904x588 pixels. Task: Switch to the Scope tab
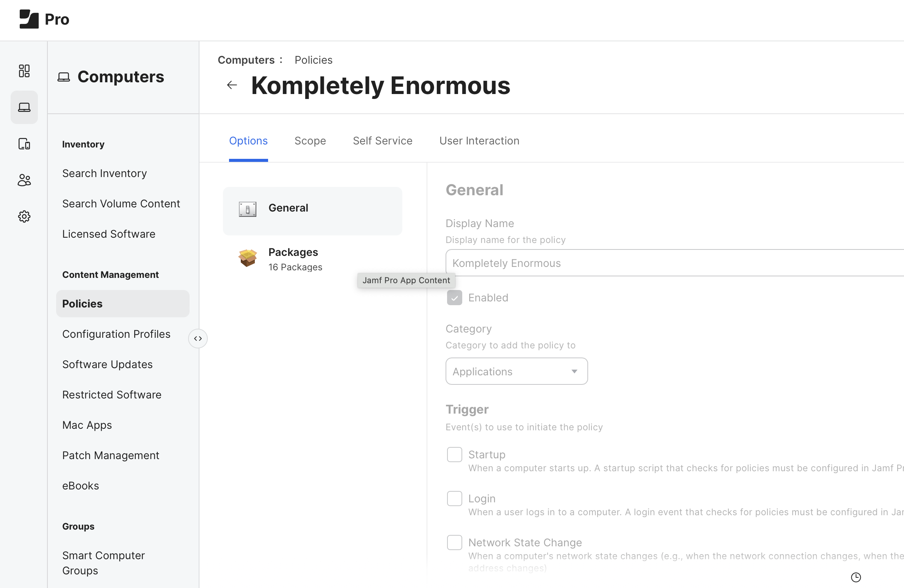pos(310,141)
